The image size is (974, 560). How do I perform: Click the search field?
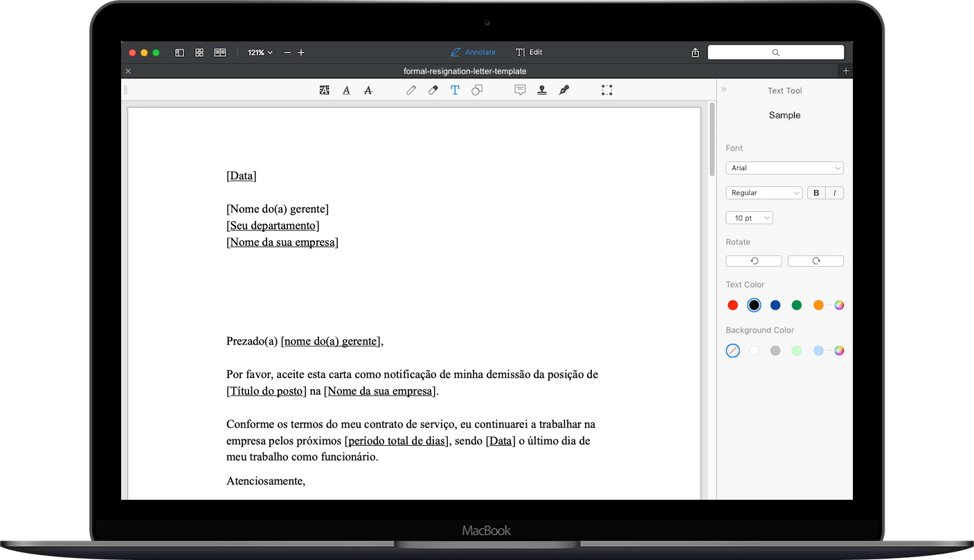point(775,53)
